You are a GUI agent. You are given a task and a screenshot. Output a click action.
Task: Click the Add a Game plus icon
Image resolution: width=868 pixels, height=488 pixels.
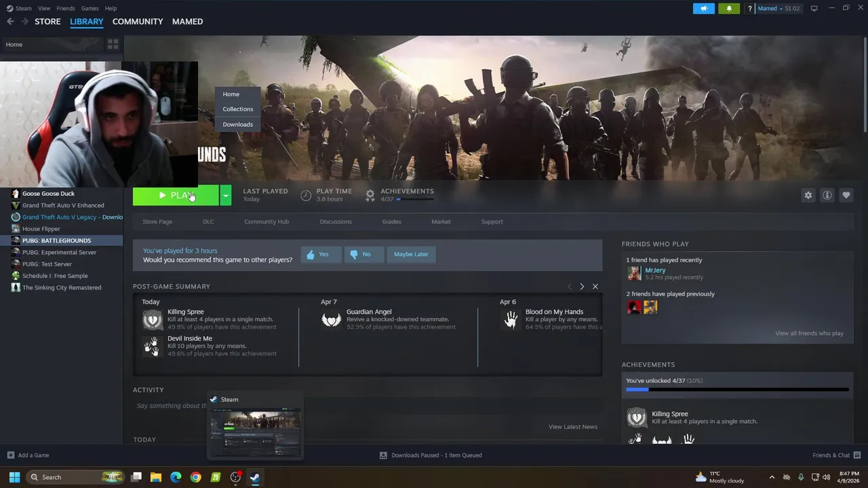[10, 455]
